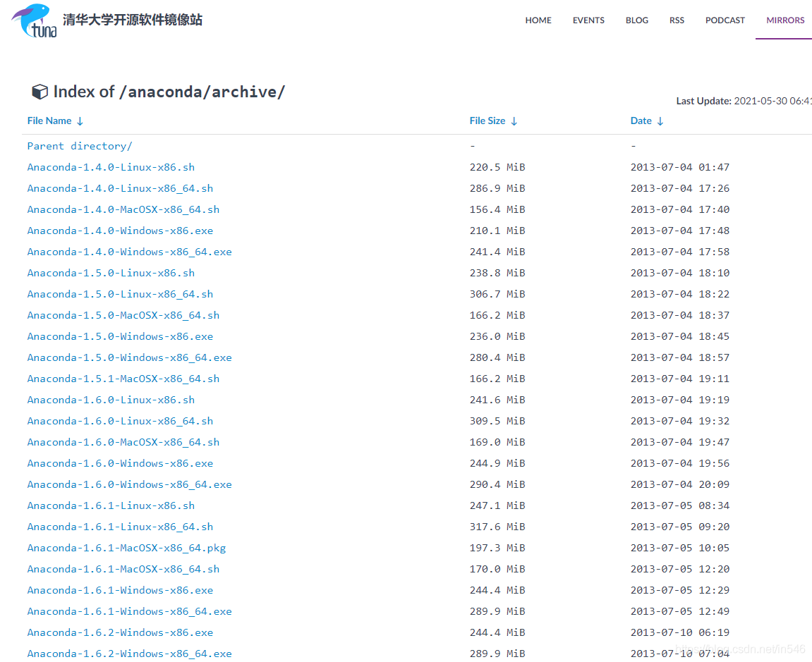Select the date 2013-07-04 18:45
This screenshot has height=662, width=812.
point(680,336)
